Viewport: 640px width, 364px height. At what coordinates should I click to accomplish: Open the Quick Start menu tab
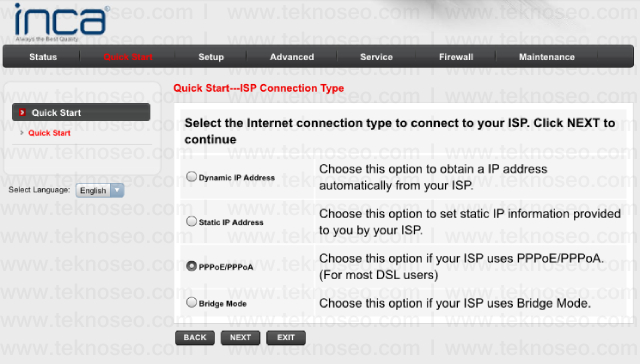click(128, 57)
